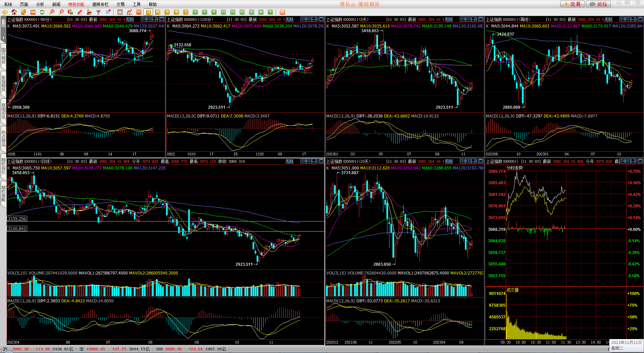644x353 pixels.
Task: Select the 2hr period button
Action: click(252, 12)
